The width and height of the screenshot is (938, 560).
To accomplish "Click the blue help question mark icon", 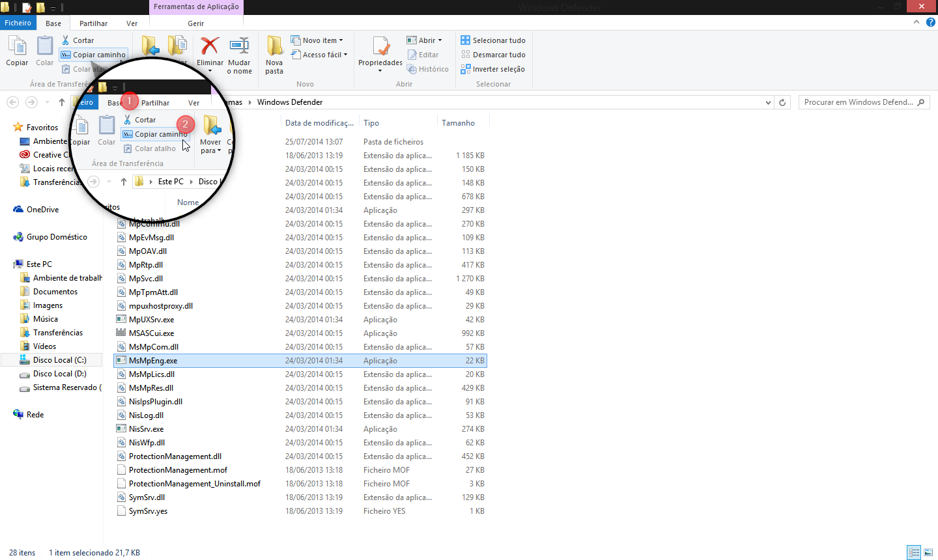I will point(930,22).
